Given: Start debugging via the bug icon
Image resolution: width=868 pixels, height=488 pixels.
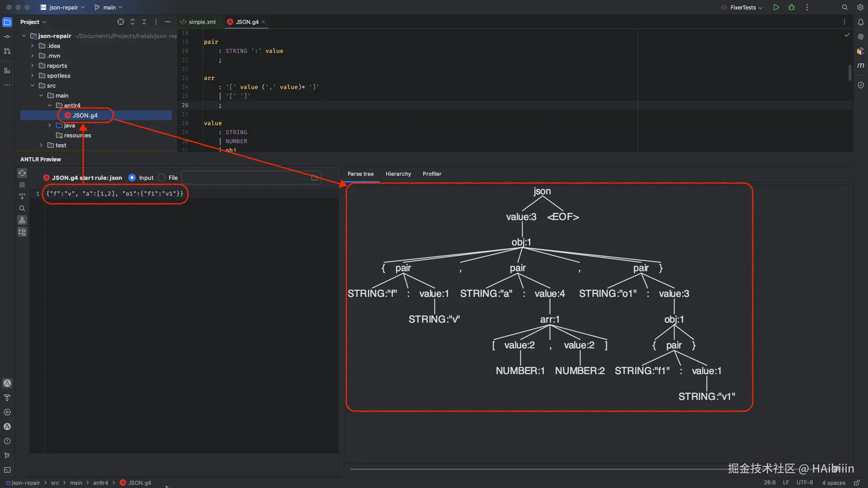Looking at the screenshot, I should tap(792, 7).
